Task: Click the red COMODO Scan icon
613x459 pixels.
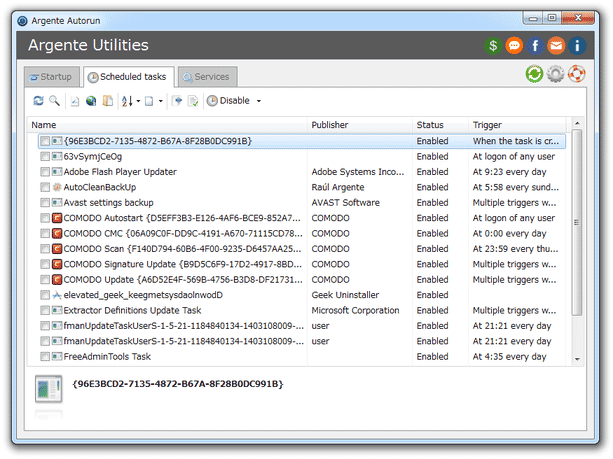Action: [x=57, y=249]
